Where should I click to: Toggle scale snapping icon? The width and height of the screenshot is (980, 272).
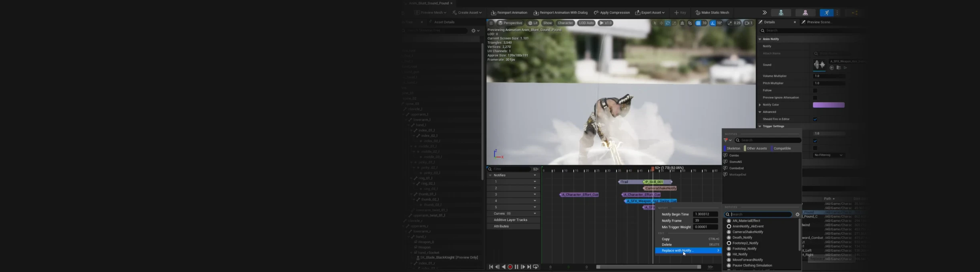point(730,23)
